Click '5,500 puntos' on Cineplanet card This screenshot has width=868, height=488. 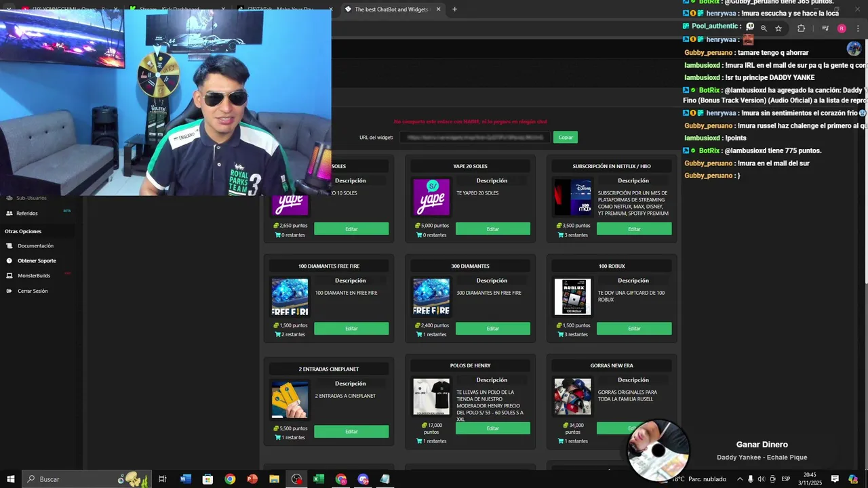(x=290, y=428)
